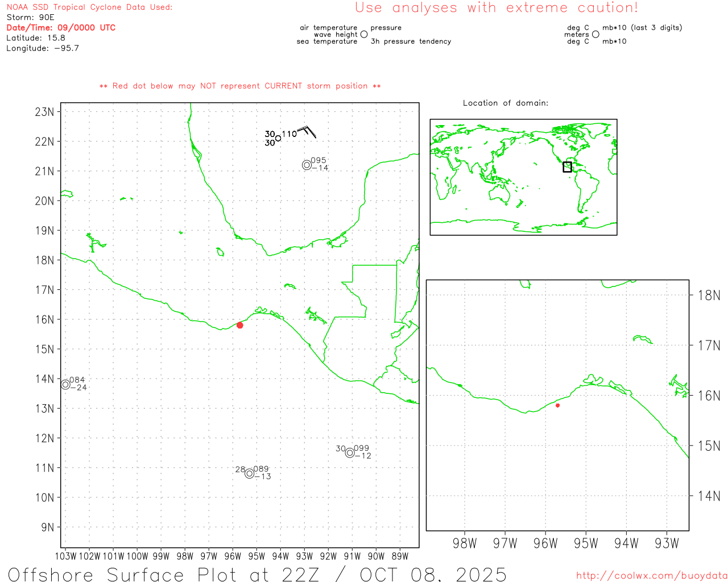
Task: Click the '23N' latitude label on main map
Action: pos(44,112)
